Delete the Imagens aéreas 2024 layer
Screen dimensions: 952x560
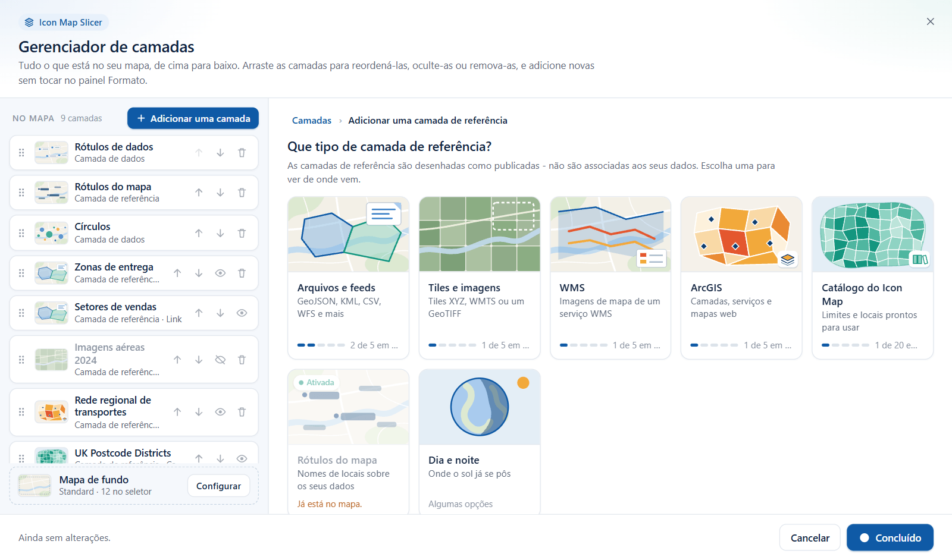point(242,360)
